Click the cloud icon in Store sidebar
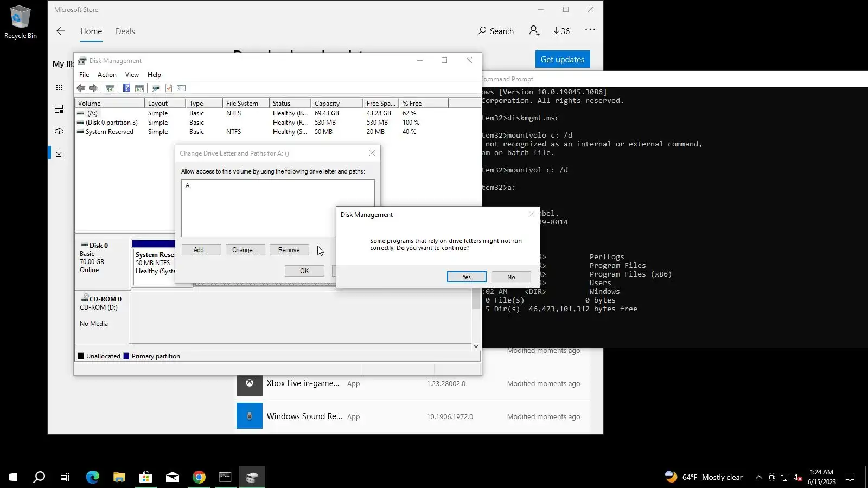The height and width of the screenshot is (488, 868). tap(59, 131)
